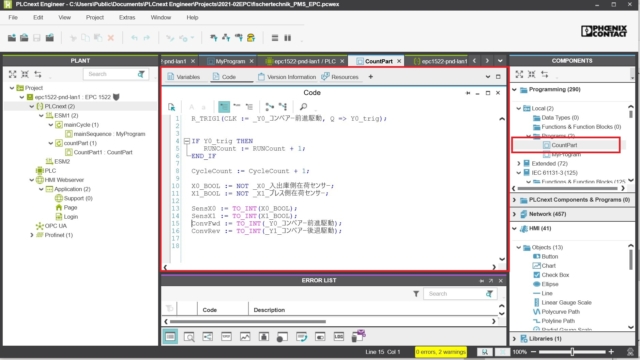Switch to the MyProgram editor tab
640x360 pixels.
[x=230, y=61]
